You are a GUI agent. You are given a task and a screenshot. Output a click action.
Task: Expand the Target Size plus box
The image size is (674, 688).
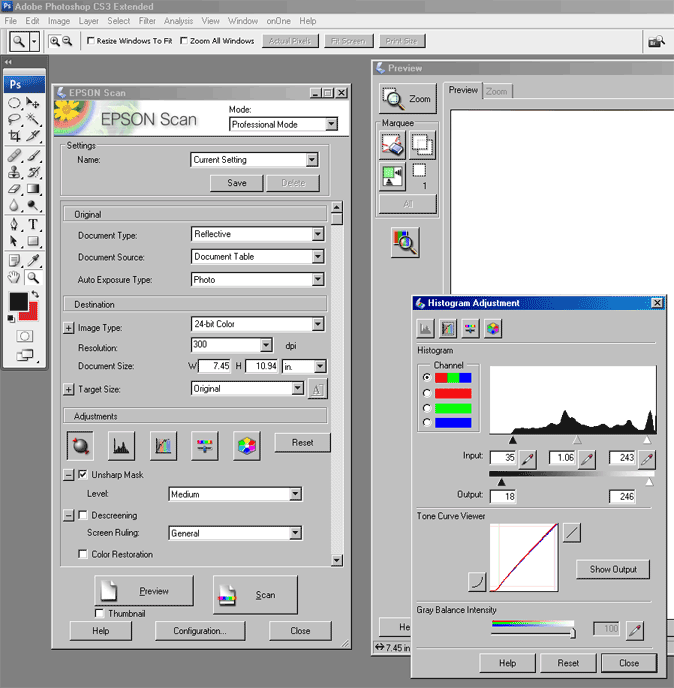coord(68,389)
